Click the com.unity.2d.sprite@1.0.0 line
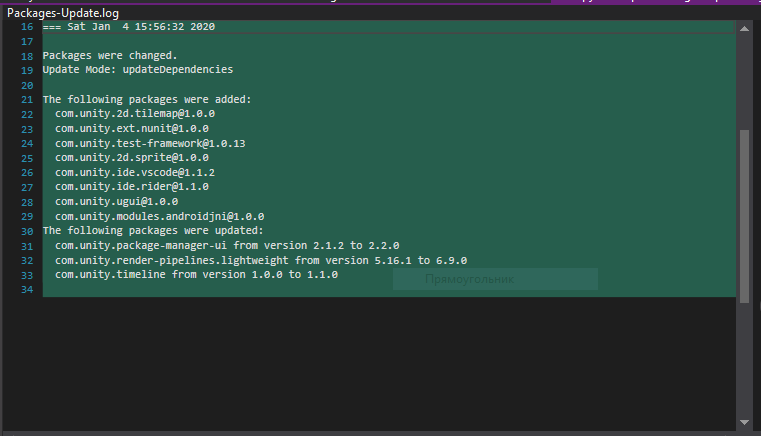761x436 pixels. click(x=132, y=158)
